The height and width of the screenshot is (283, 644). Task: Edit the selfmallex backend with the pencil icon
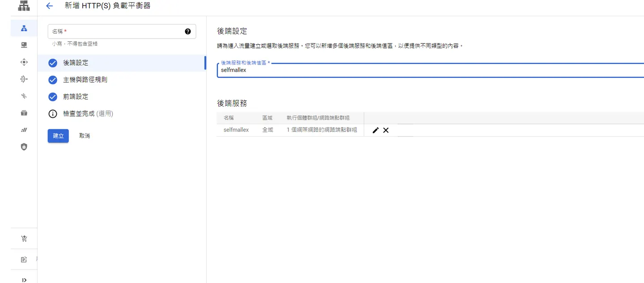pos(376,130)
